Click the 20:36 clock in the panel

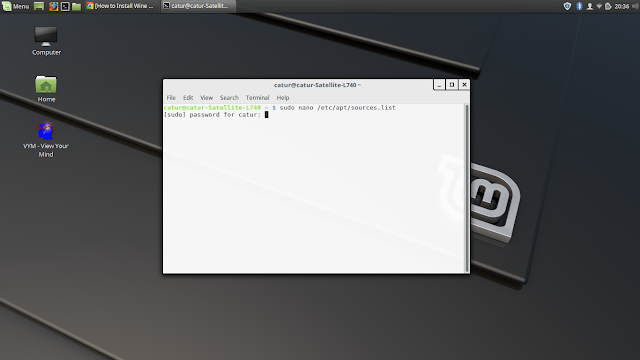(622, 6)
